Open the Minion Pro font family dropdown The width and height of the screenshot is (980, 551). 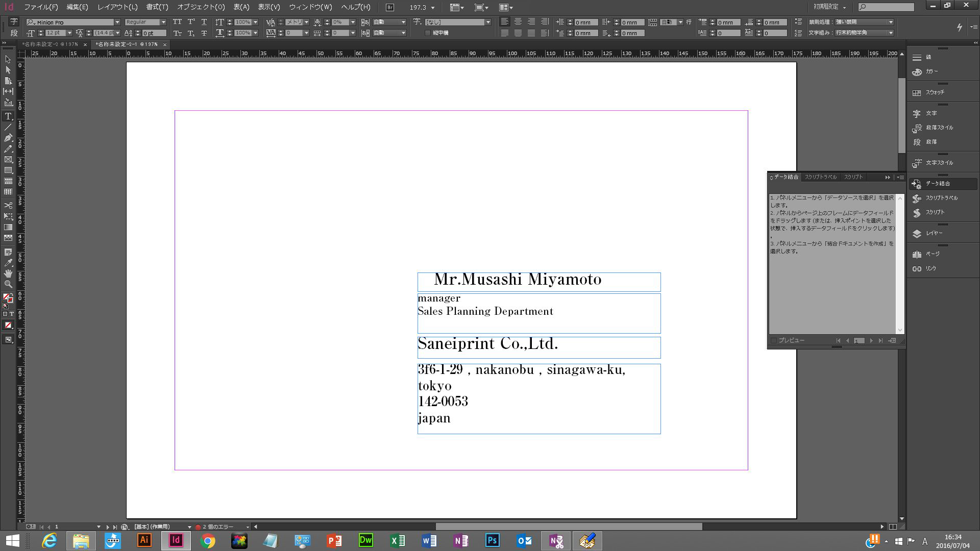point(117,22)
